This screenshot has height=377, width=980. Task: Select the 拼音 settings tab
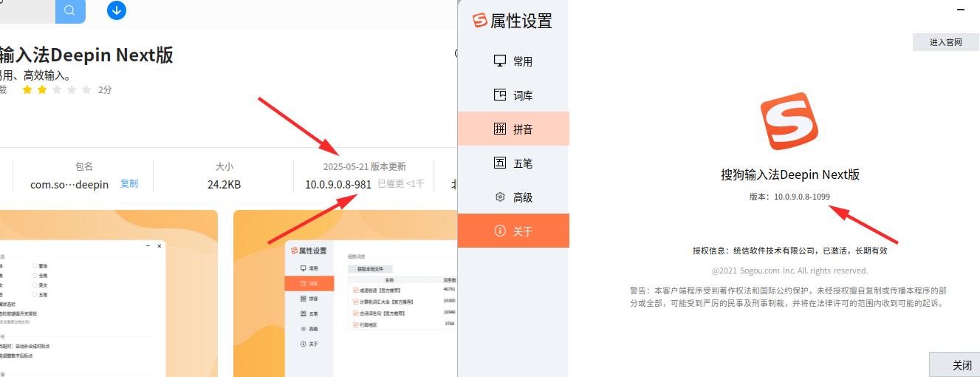coord(513,129)
